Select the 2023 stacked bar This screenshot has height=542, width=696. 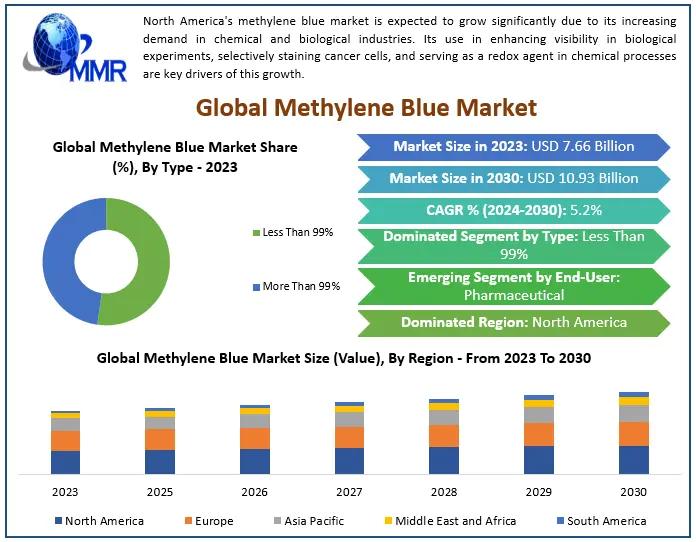(x=65, y=443)
